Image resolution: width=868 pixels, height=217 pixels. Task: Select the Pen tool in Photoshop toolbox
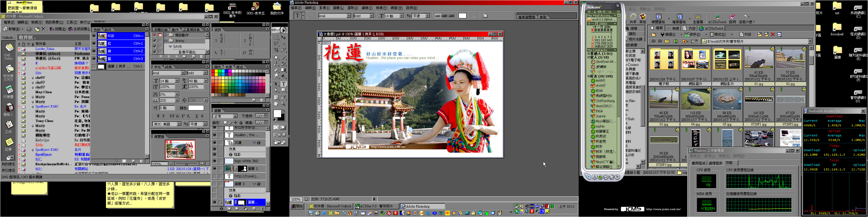click(276, 90)
